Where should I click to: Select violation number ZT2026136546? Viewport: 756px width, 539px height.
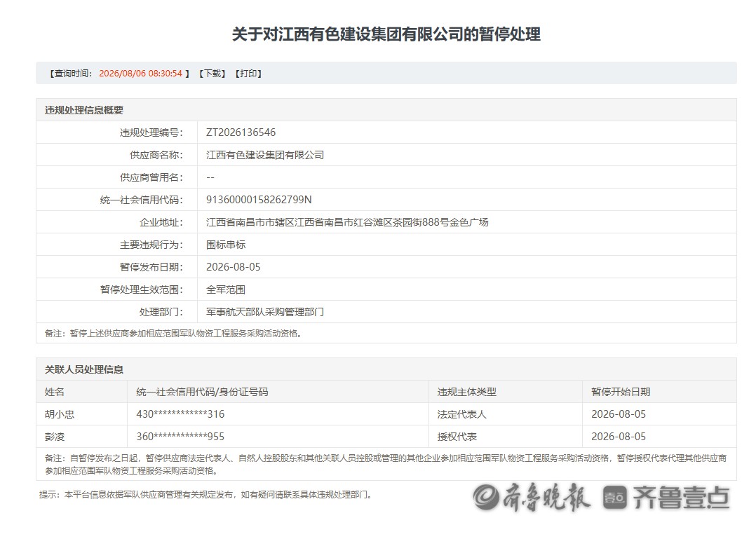click(x=241, y=132)
